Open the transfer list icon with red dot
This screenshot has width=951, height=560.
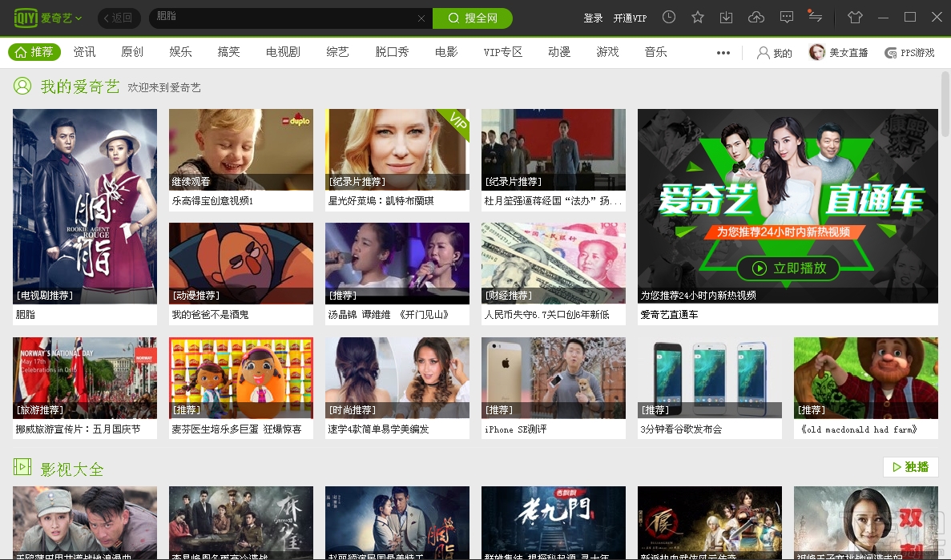pos(815,16)
